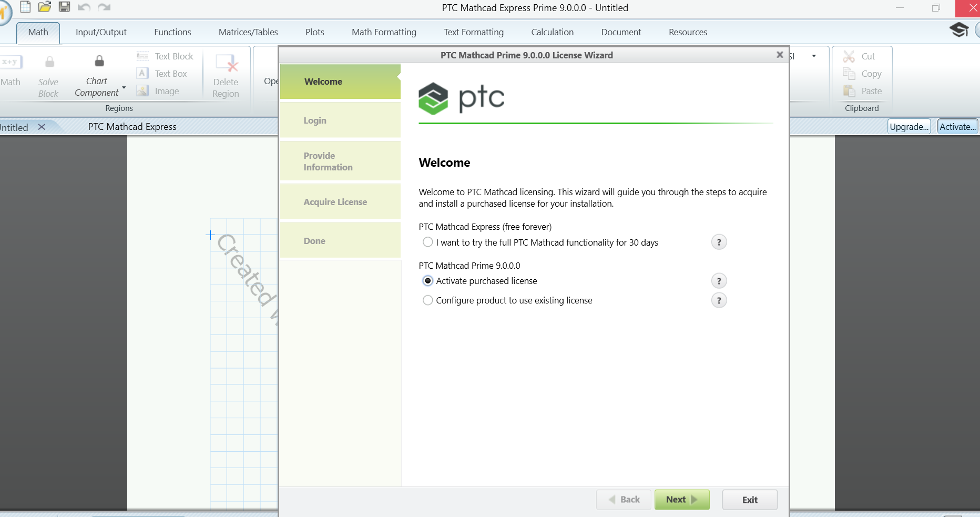Open a file with the folder icon

tap(44, 7)
